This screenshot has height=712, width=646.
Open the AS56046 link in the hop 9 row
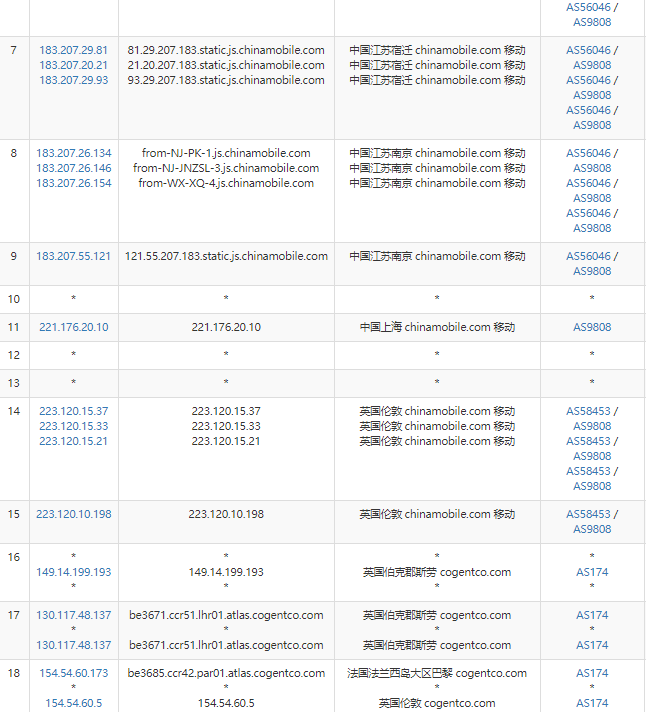pyautogui.click(x=588, y=256)
